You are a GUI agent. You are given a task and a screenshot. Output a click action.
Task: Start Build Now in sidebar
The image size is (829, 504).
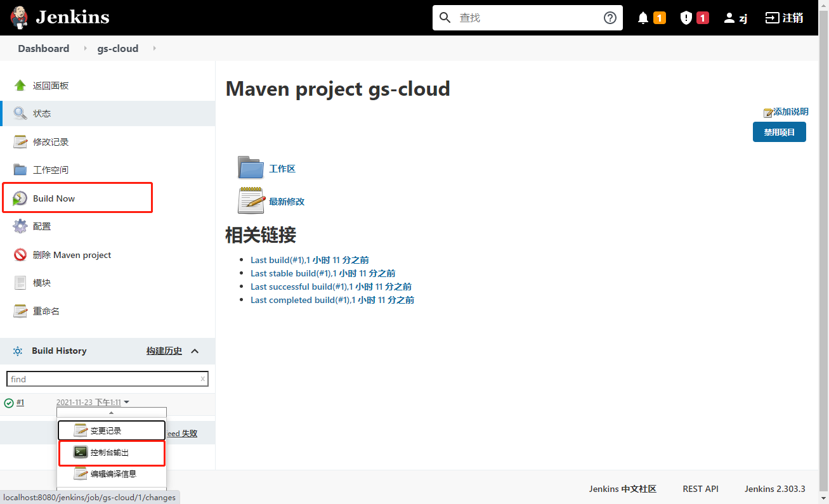[54, 198]
